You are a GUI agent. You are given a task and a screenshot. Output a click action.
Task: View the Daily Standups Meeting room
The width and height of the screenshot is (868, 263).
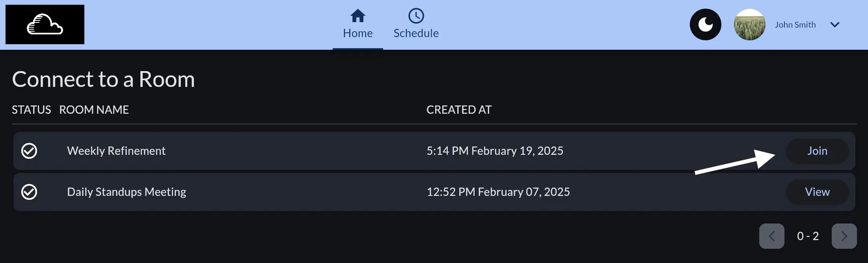818,192
